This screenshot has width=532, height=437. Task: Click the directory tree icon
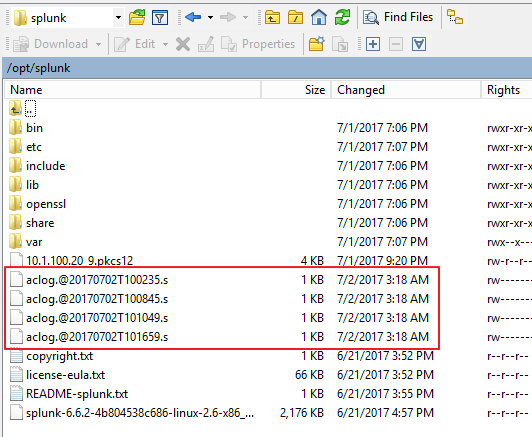pos(455,17)
